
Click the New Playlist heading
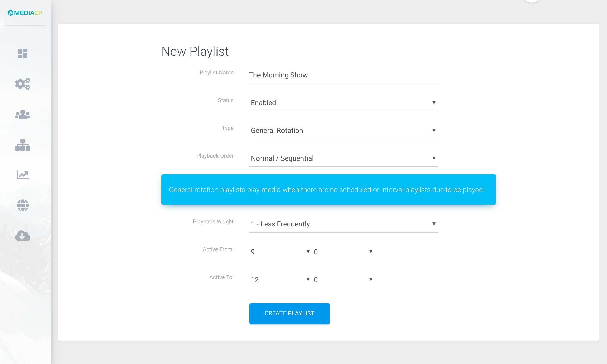click(195, 51)
